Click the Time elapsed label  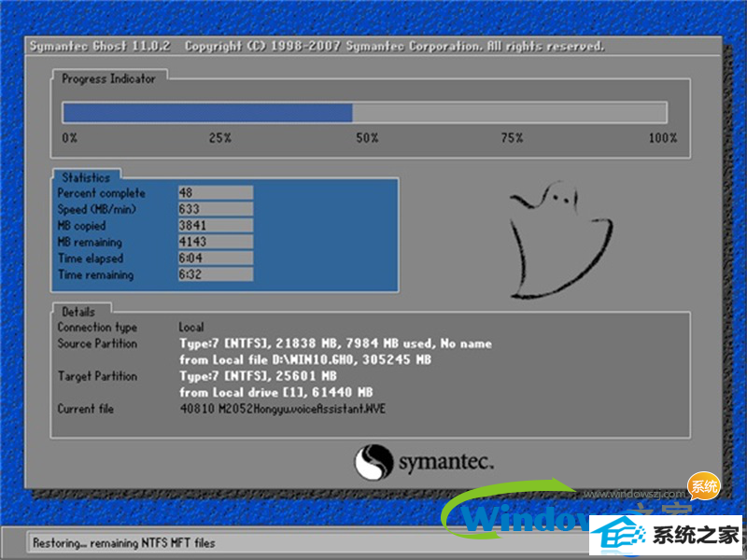pyautogui.click(x=91, y=259)
